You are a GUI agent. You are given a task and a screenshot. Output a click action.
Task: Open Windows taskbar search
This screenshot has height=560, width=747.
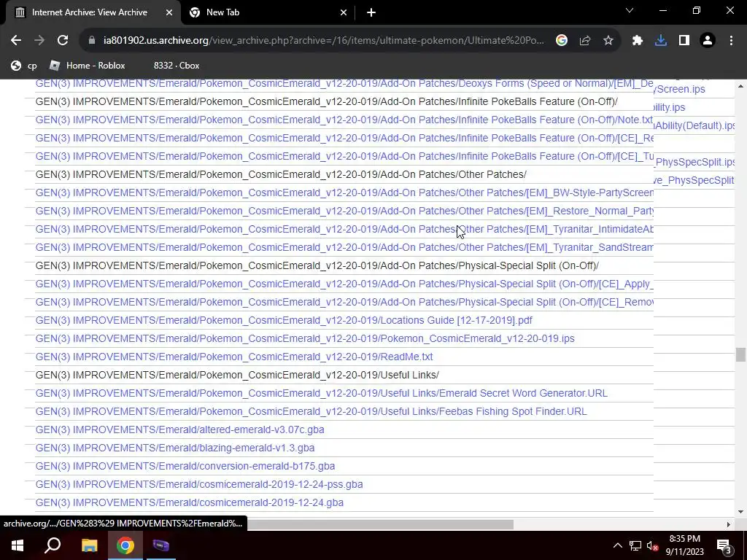[53, 545]
